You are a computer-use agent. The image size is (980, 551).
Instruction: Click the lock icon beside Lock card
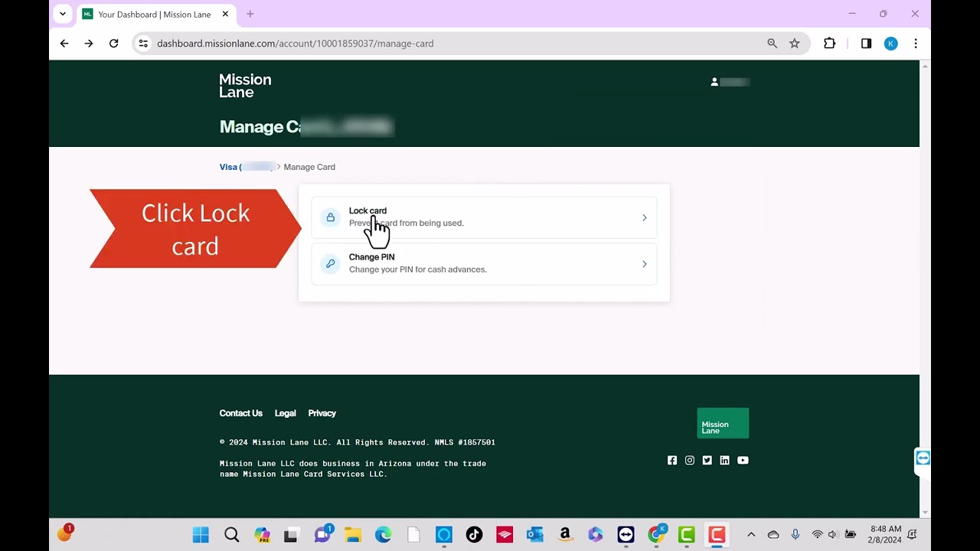330,217
